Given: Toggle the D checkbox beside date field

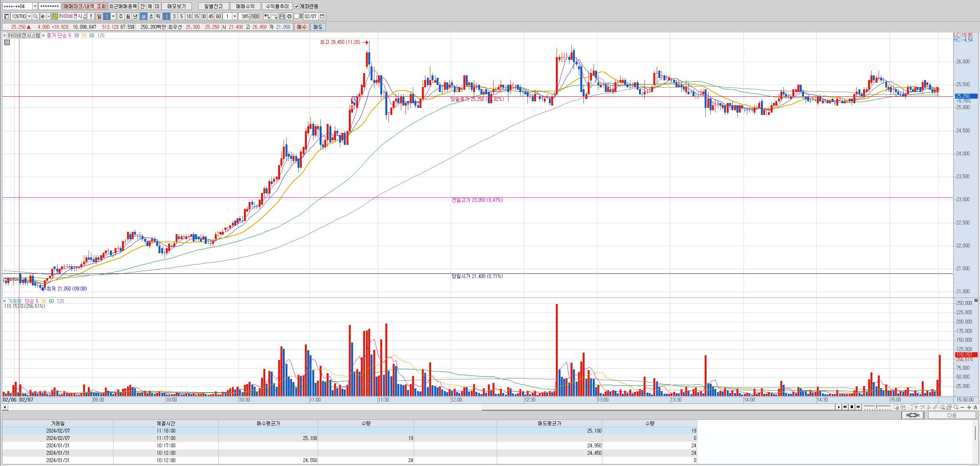Looking at the screenshot, I should point(296,16).
